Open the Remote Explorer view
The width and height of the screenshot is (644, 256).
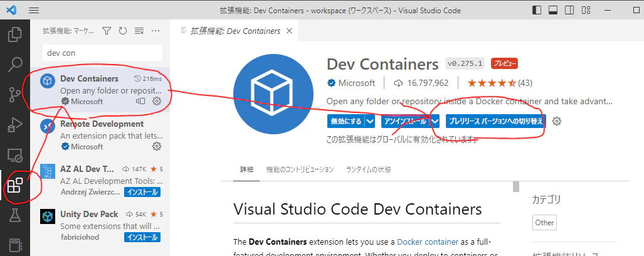tap(15, 155)
